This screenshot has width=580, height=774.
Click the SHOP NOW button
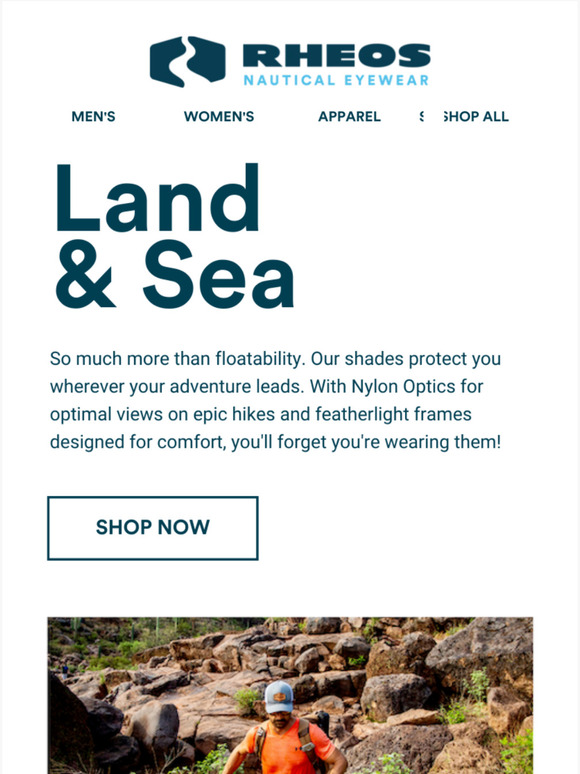[153, 528]
